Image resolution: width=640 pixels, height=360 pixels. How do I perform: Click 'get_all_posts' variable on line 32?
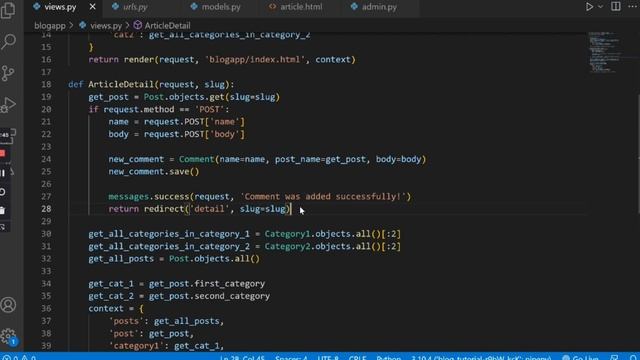coord(121,259)
